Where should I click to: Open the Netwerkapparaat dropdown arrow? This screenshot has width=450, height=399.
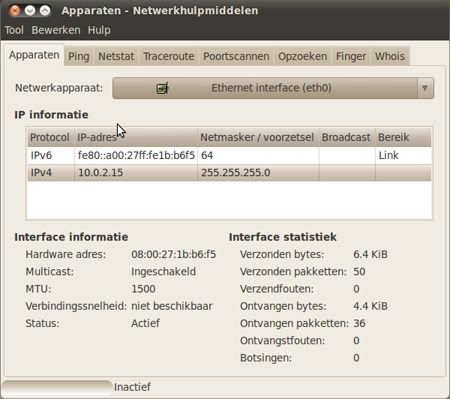coord(425,88)
